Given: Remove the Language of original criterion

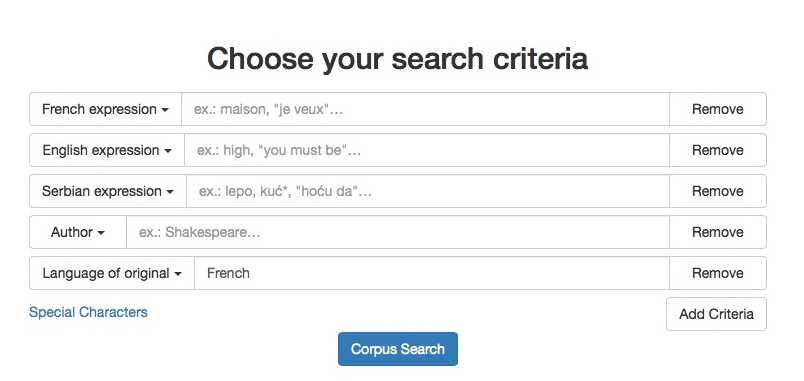Looking at the screenshot, I should click(x=718, y=273).
